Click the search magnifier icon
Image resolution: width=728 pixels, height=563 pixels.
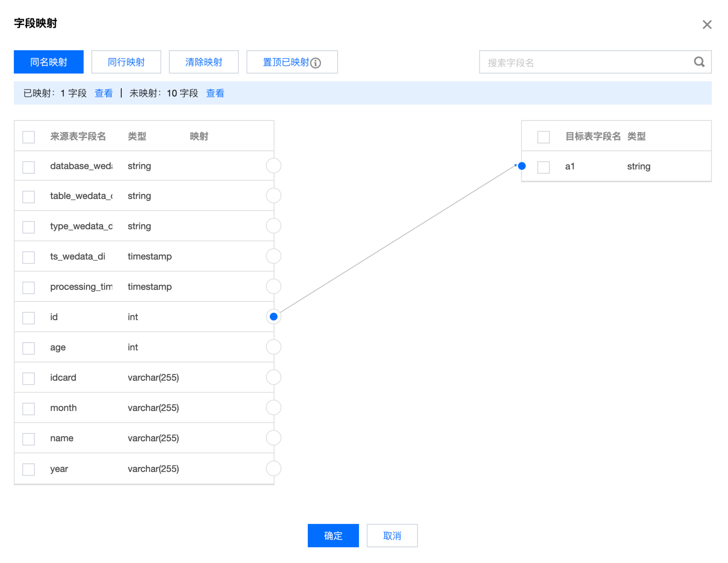tap(699, 62)
